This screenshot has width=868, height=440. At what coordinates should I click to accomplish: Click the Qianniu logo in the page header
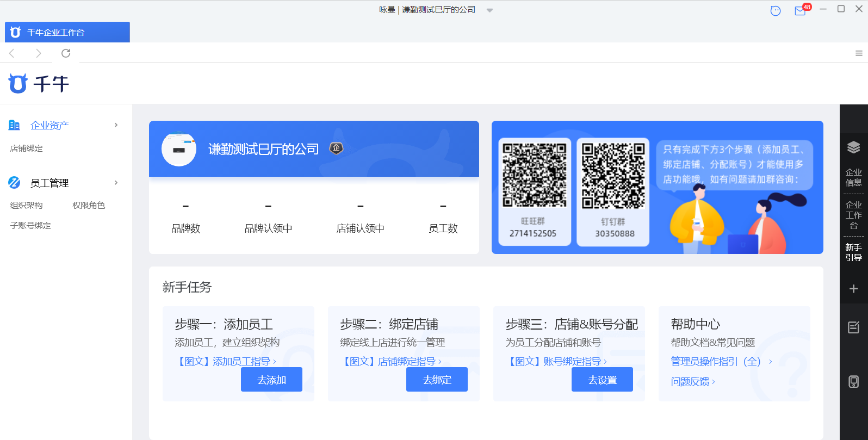click(x=39, y=83)
